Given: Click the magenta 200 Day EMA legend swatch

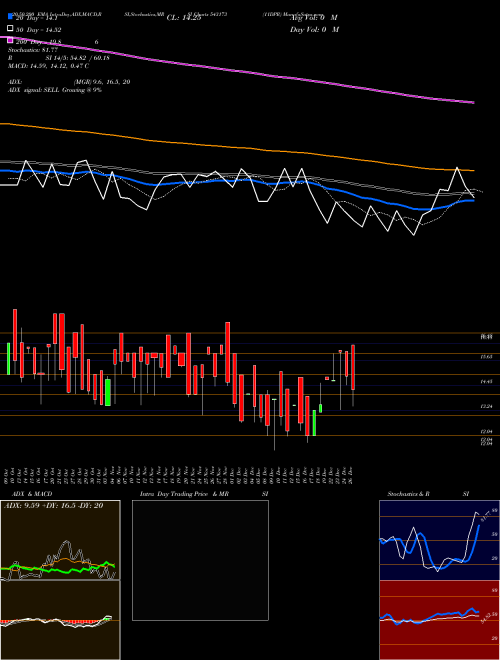Looking at the screenshot, I should 11,41.
